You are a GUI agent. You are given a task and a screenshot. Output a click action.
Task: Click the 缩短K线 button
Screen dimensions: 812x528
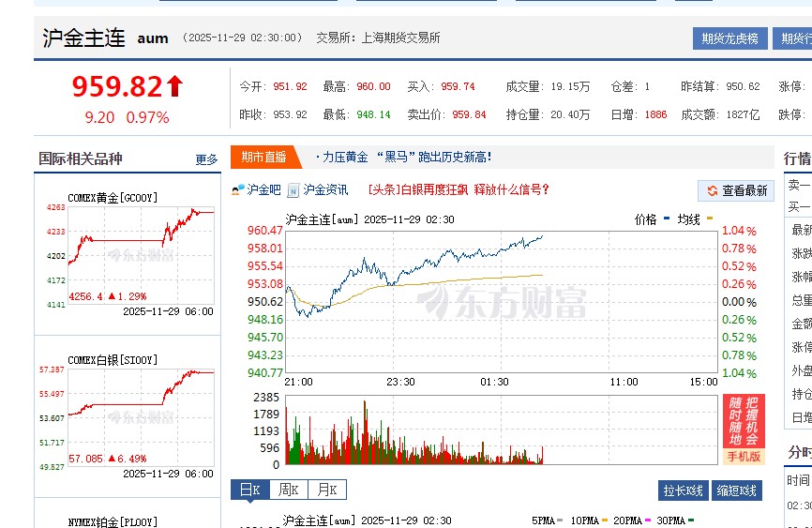click(x=736, y=490)
